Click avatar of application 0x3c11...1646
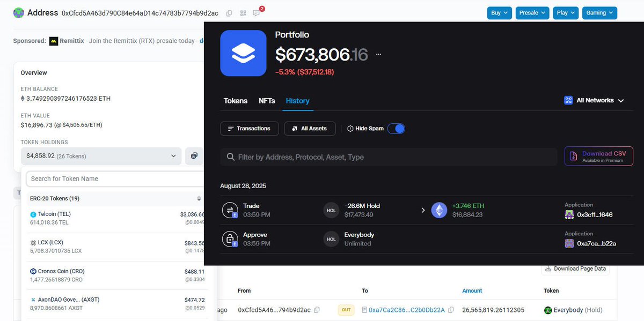 coord(569,214)
